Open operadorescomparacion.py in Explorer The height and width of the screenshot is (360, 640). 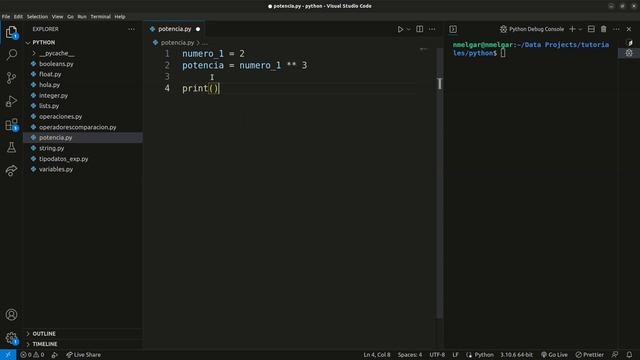coord(78,127)
